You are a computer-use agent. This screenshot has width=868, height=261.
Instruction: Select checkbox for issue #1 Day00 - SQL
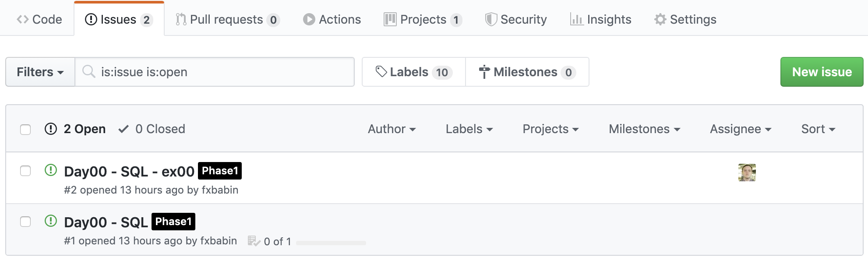point(25,222)
